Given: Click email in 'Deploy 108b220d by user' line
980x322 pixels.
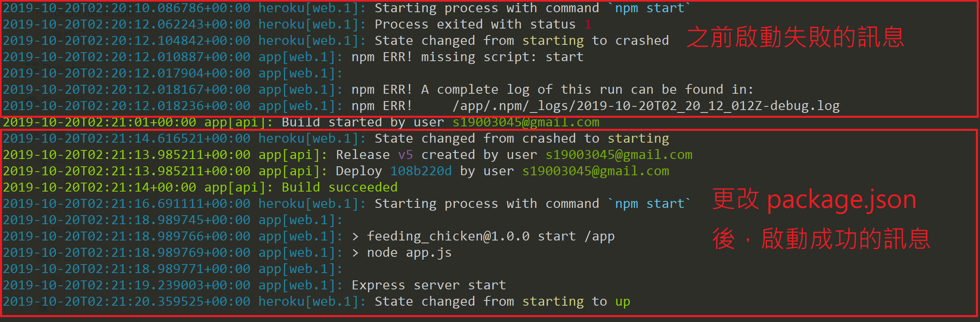Looking at the screenshot, I should pos(596,171).
